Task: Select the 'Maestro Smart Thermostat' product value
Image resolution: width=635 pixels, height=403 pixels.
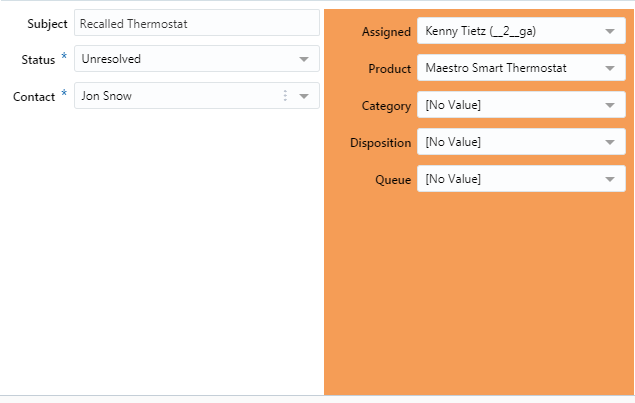Action: coord(496,69)
